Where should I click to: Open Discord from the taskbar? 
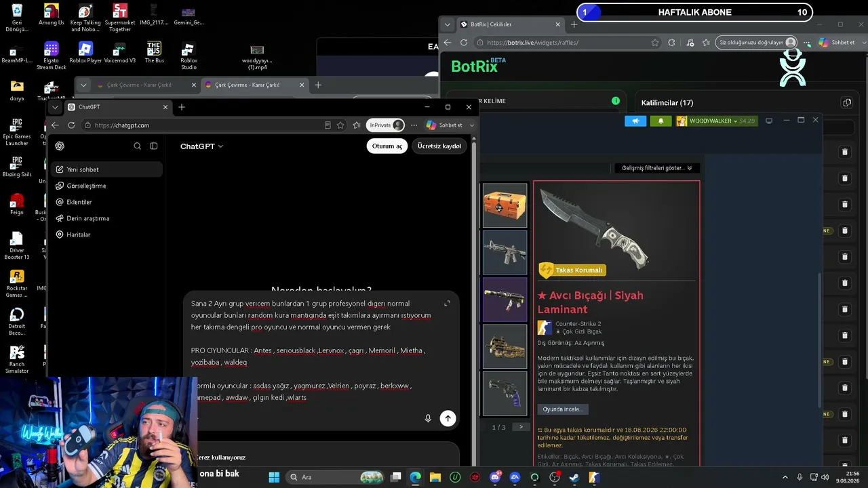click(x=495, y=477)
